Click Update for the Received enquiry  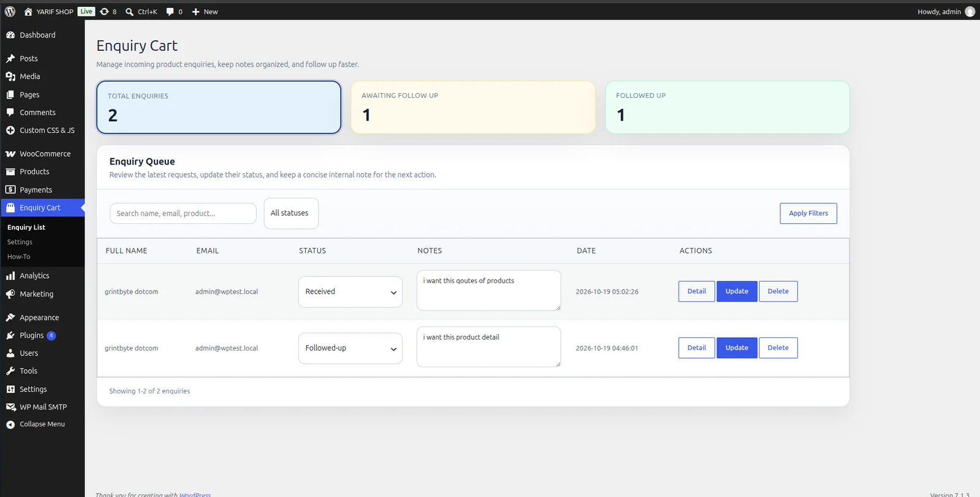point(737,291)
